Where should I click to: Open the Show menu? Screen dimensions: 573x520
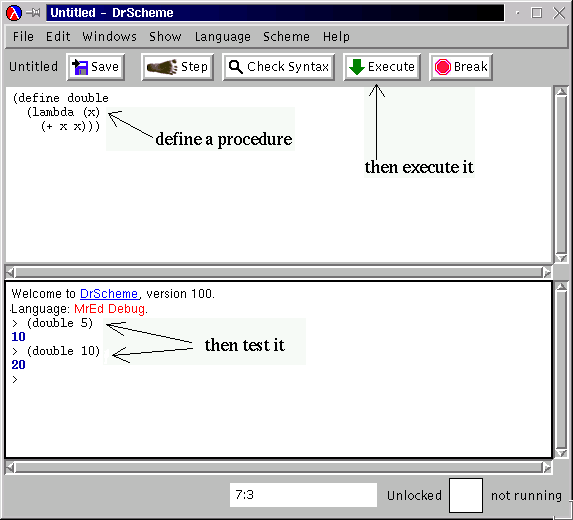pyautogui.click(x=165, y=37)
